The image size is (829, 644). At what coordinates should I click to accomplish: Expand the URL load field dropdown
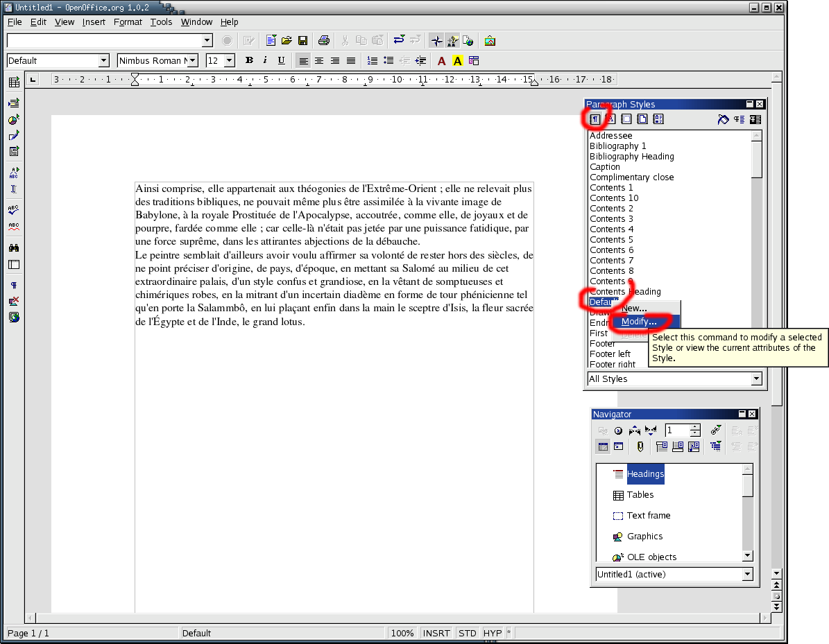coord(207,41)
